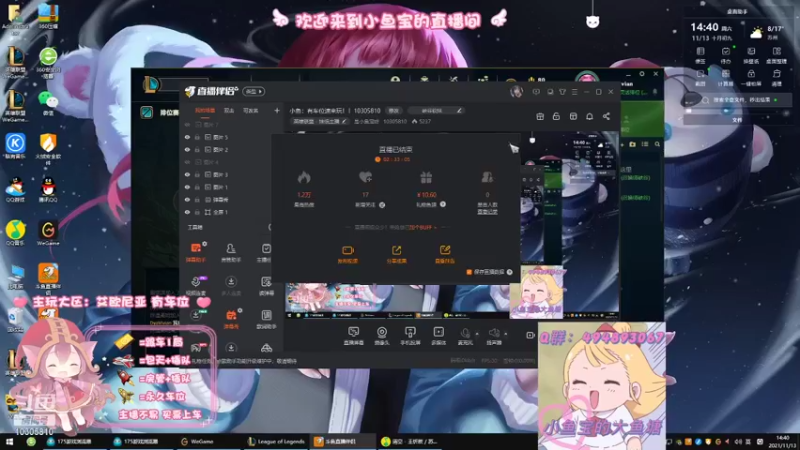Open the QQ Music desktop icon

(15, 233)
